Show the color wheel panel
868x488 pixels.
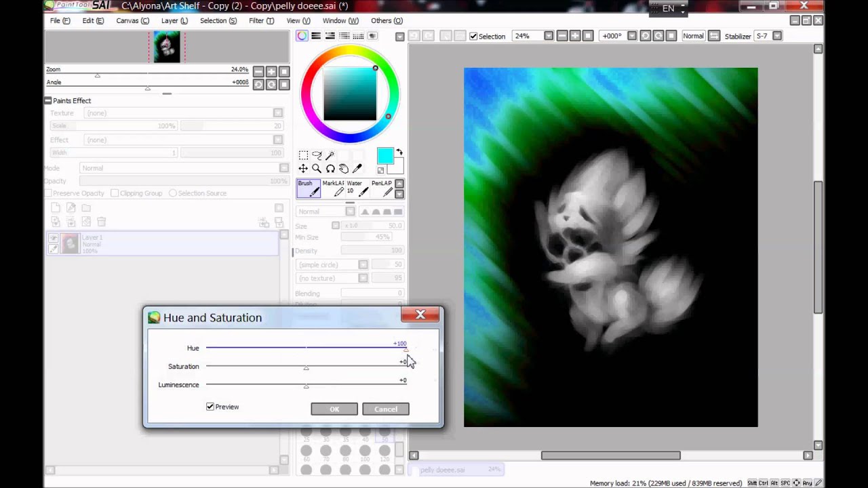click(302, 36)
